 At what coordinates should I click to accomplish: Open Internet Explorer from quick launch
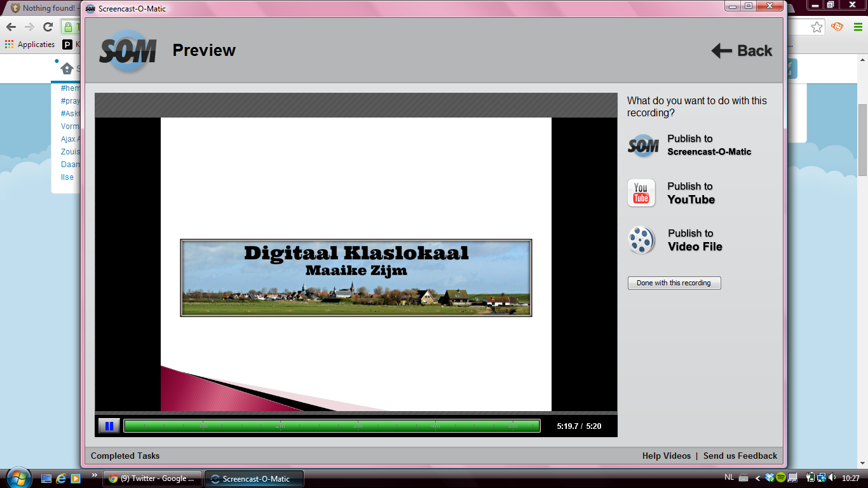61,478
